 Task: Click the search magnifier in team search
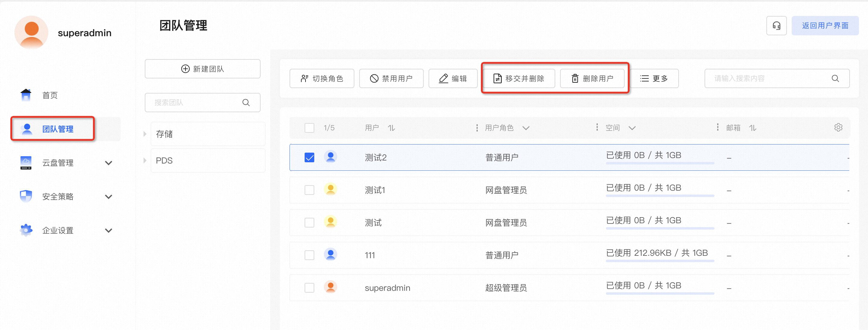(246, 103)
